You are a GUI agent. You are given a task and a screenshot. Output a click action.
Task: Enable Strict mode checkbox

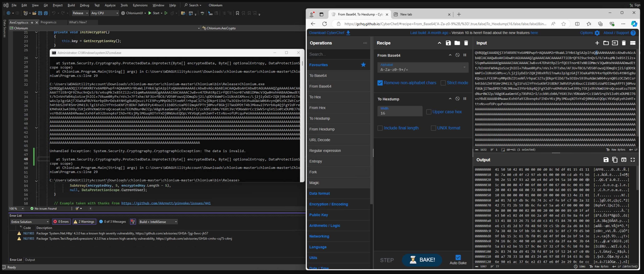[443, 83]
